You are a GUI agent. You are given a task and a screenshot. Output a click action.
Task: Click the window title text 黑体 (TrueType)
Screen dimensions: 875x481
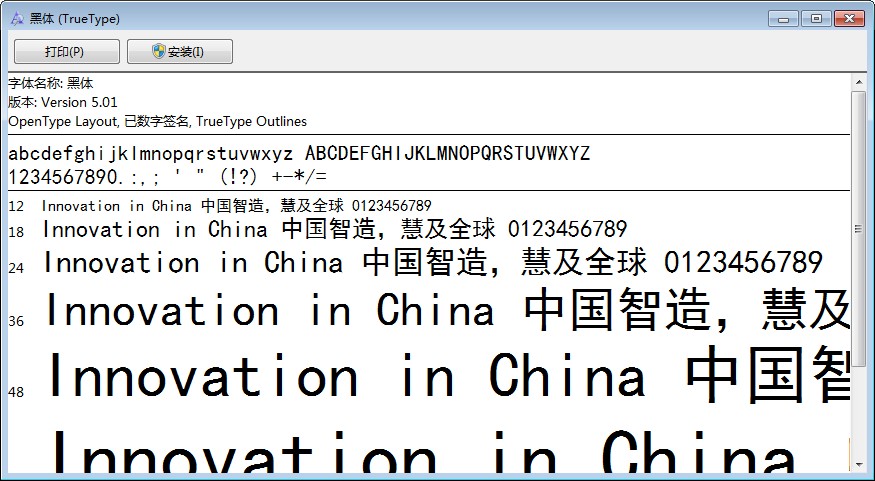pos(74,18)
